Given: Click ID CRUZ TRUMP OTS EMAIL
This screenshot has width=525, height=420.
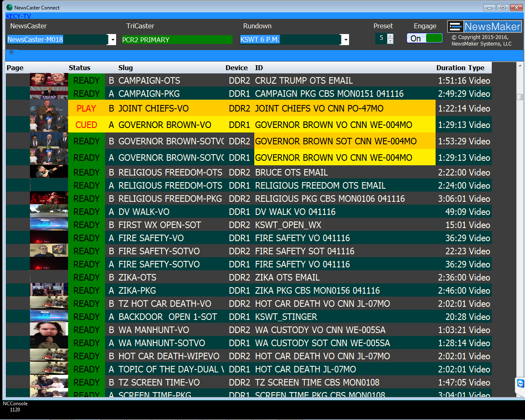Looking at the screenshot, I should click(x=304, y=80).
